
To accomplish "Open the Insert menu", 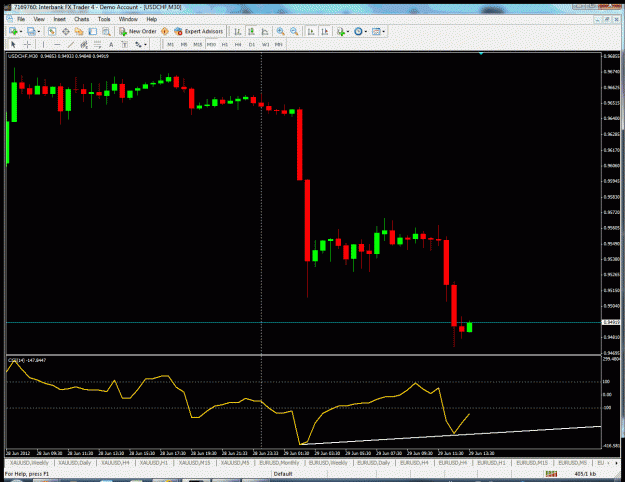I will (59, 19).
